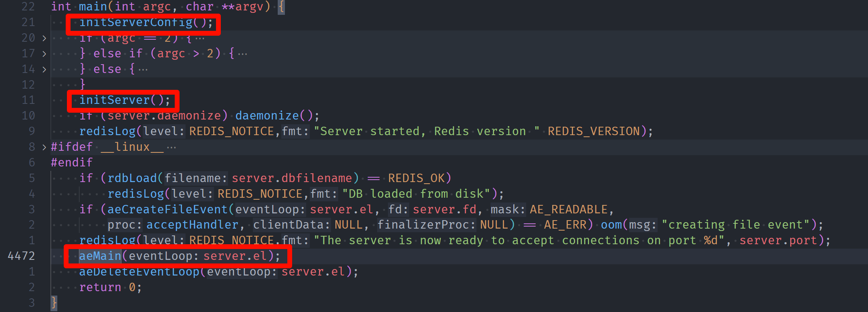Click the main function name in signature

(x=93, y=7)
